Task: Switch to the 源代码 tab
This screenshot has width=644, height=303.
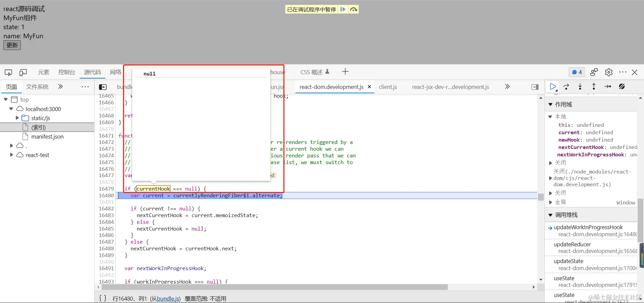Action: [x=92, y=72]
